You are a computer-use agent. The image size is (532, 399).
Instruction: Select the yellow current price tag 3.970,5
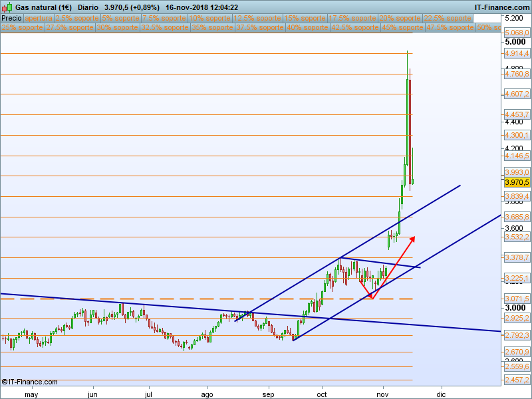point(517,182)
